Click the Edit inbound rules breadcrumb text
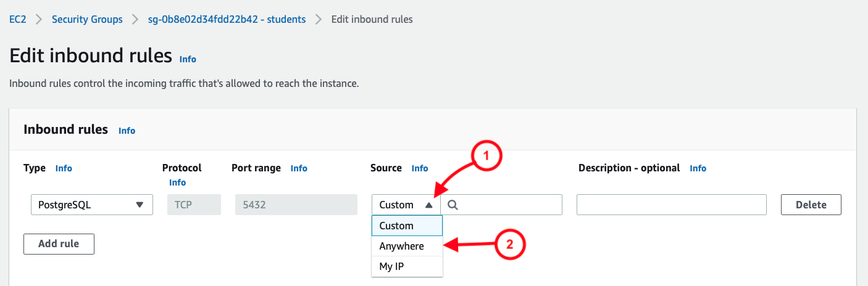868x286 pixels. click(372, 19)
